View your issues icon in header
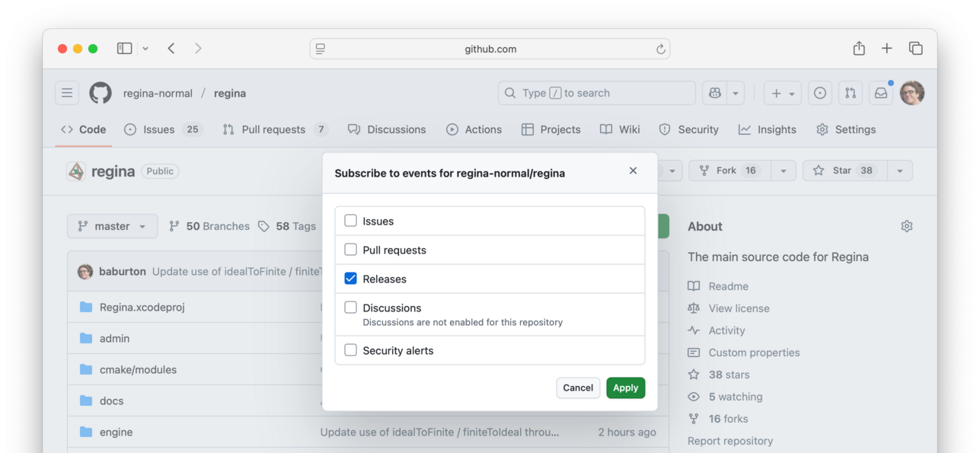Image resolution: width=980 pixels, height=453 pixels. [820, 93]
